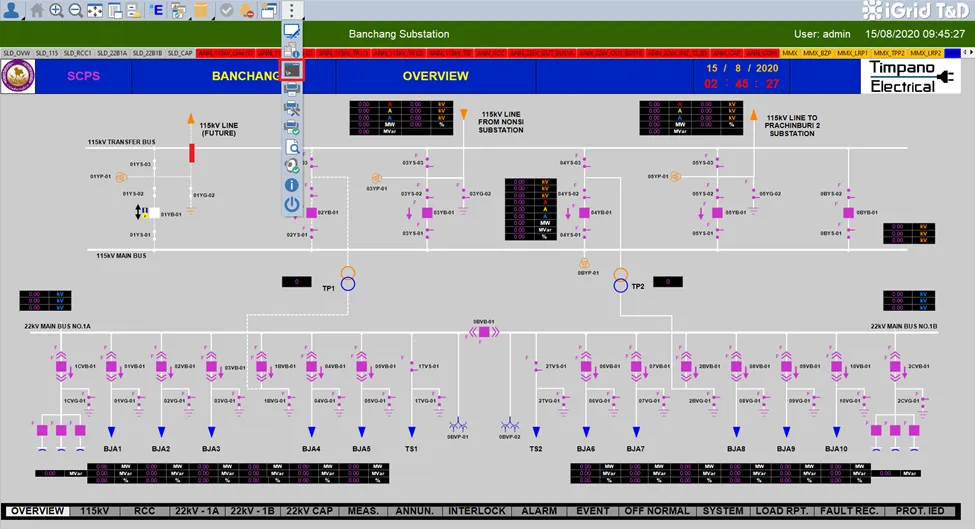Select breaker 04YB-01 magenta square
The height and width of the screenshot is (529, 975).
click(584, 213)
